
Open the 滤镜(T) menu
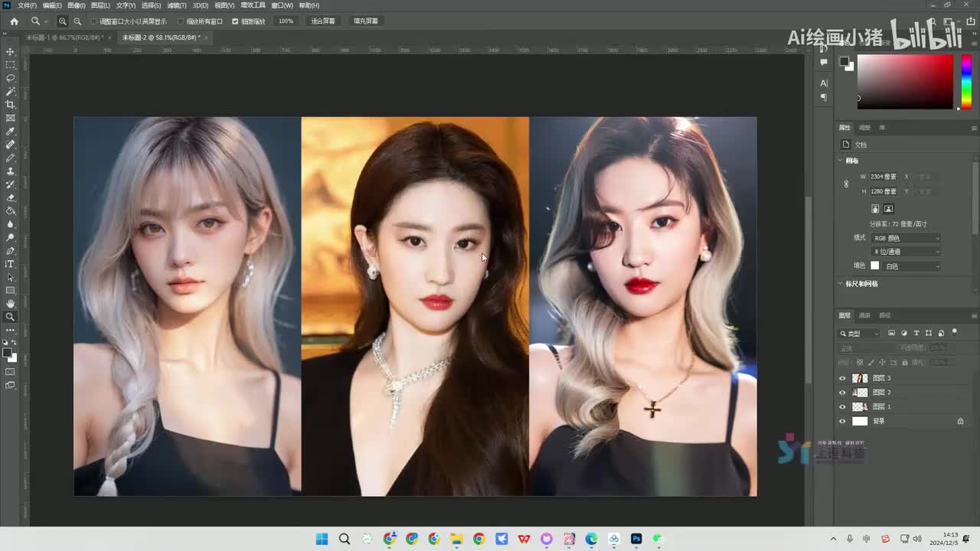177,5
